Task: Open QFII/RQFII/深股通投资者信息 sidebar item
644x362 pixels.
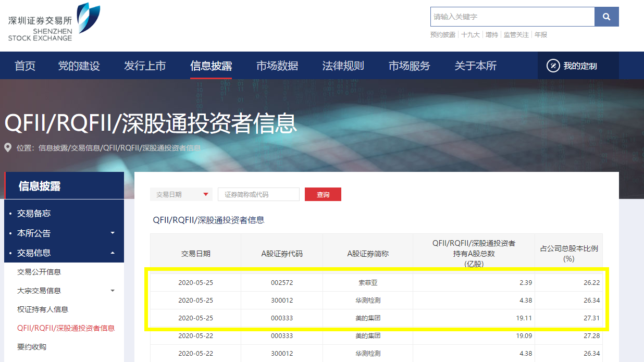Action: point(66,328)
